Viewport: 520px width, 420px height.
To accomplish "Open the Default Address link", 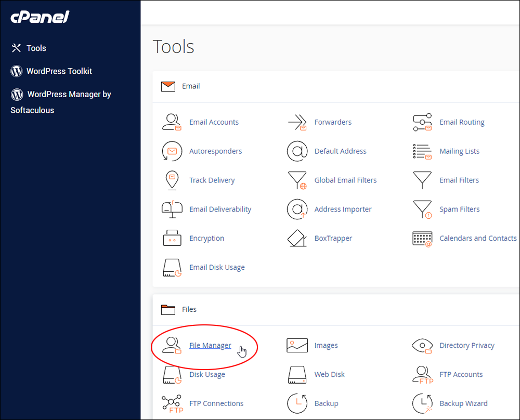I will point(340,151).
